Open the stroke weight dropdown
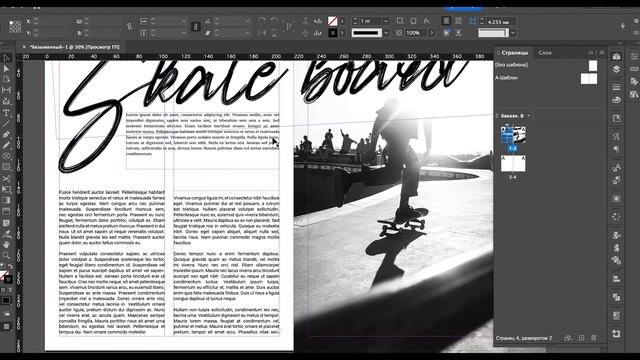 (x=386, y=21)
